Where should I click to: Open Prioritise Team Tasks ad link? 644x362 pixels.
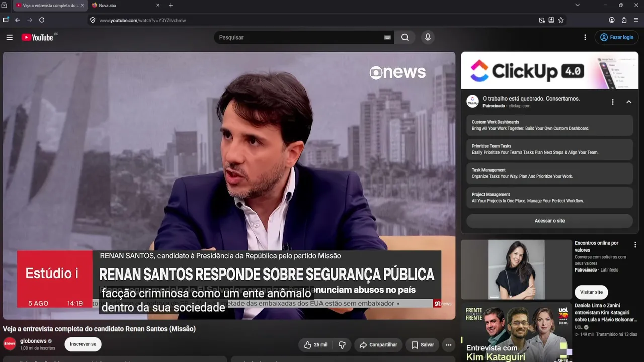pyautogui.click(x=549, y=149)
